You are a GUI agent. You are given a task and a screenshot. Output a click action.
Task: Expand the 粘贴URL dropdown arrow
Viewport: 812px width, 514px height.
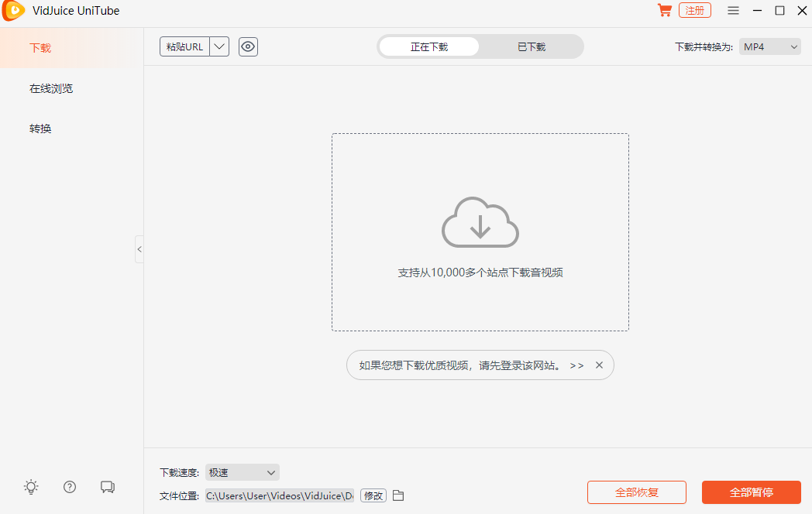pyautogui.click(x=219, y=46)
